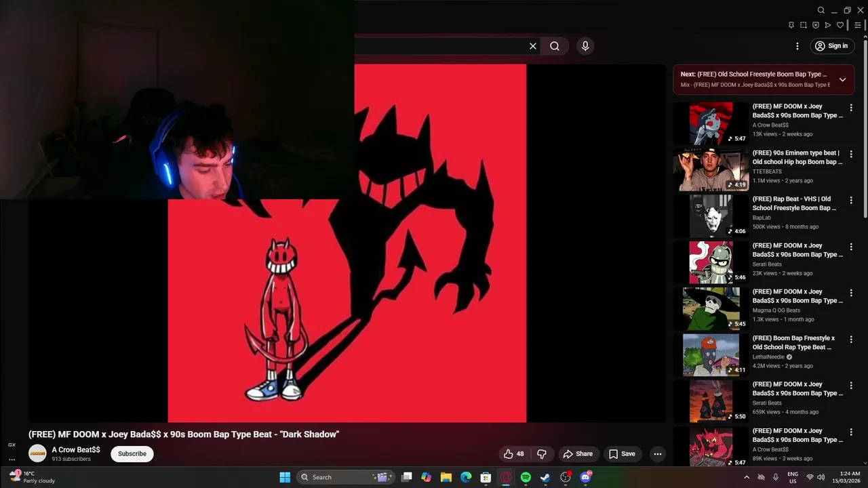
Task: Switch to Opera GX taskbar icon
Action: click(506, 477)
